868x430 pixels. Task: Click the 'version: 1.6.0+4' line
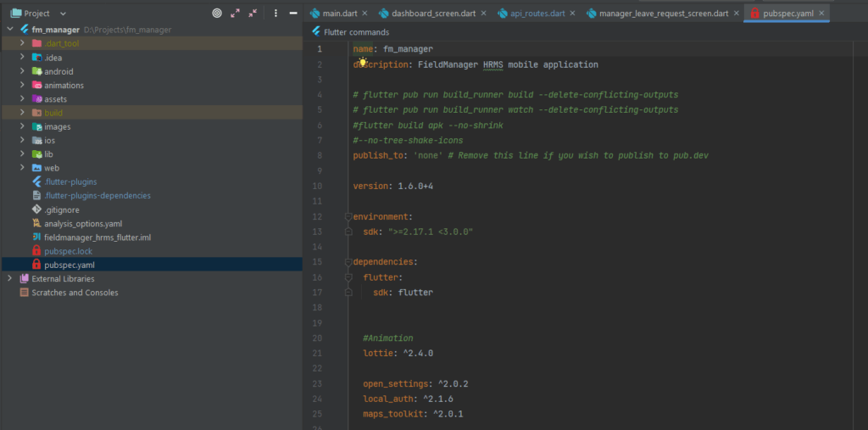(393, 187)
